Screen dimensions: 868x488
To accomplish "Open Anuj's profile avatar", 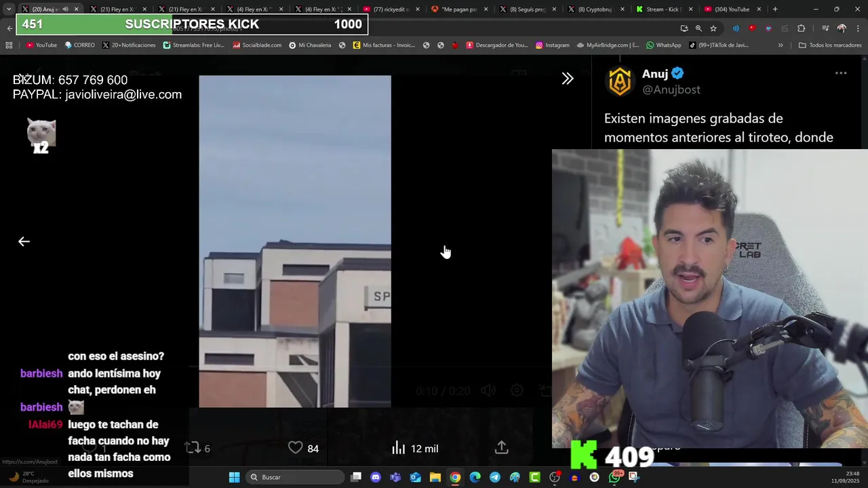I will (620, 81).
